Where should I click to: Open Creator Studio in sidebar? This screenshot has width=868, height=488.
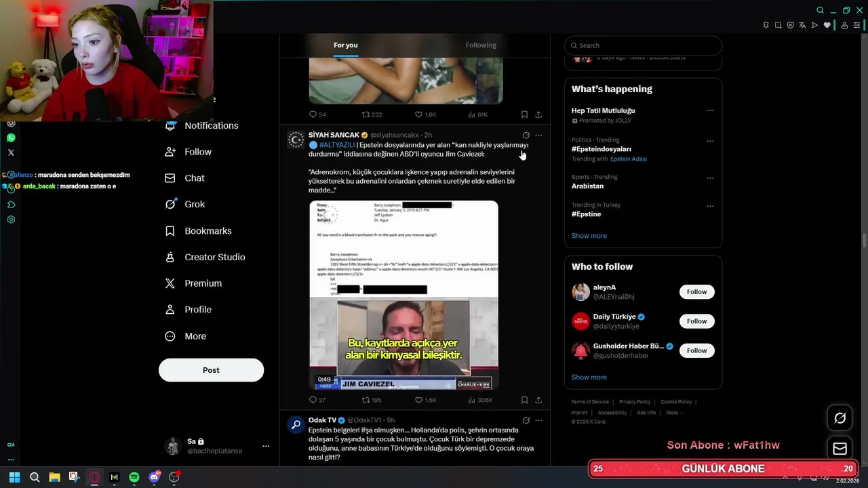(x=205, y=257)
